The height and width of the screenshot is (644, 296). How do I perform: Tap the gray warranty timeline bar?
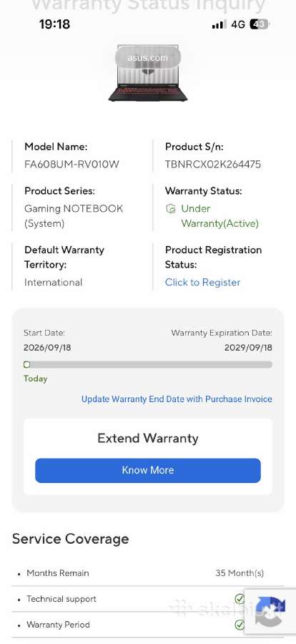tap(148, 365)
